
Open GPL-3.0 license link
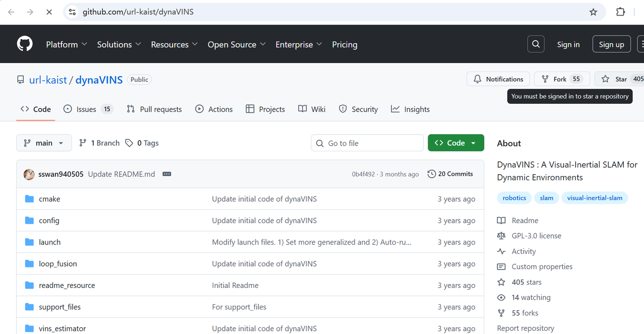[x=529, y=236]
